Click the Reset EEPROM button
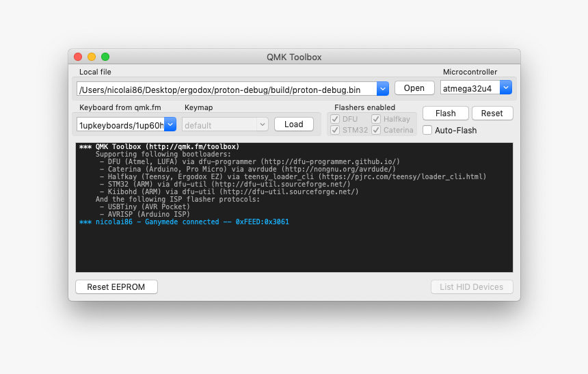The height and width of the screenshot is (374, 588). (x=116, y=287)
